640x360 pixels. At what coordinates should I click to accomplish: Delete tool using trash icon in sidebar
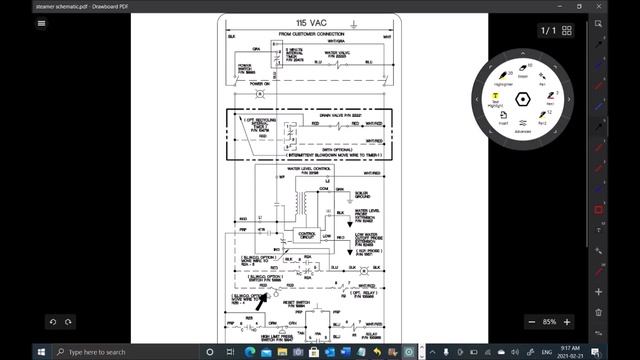point(598,312)
